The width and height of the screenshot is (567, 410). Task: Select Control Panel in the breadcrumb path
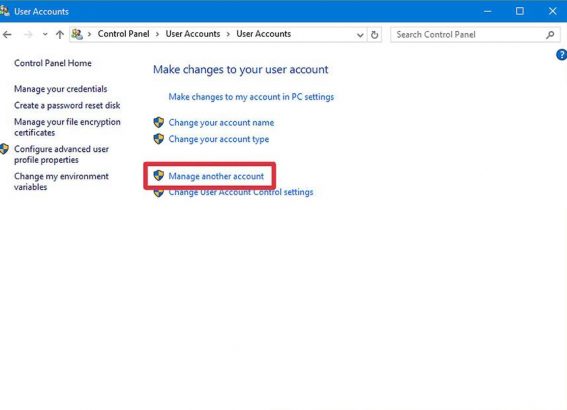tap(123, 34)
